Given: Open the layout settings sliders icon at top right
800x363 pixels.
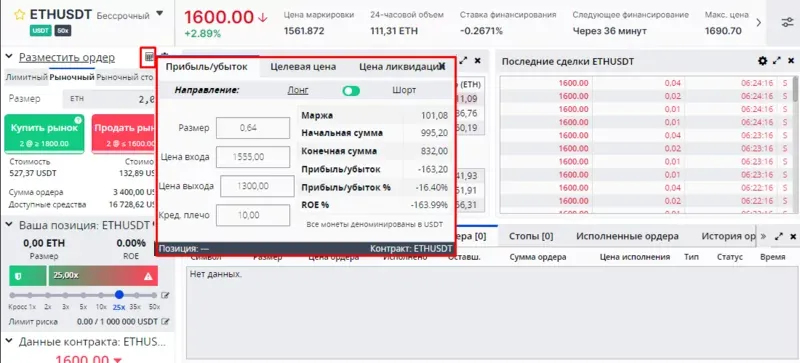Looking at the screenshot, I should click(x=787, y=22).
